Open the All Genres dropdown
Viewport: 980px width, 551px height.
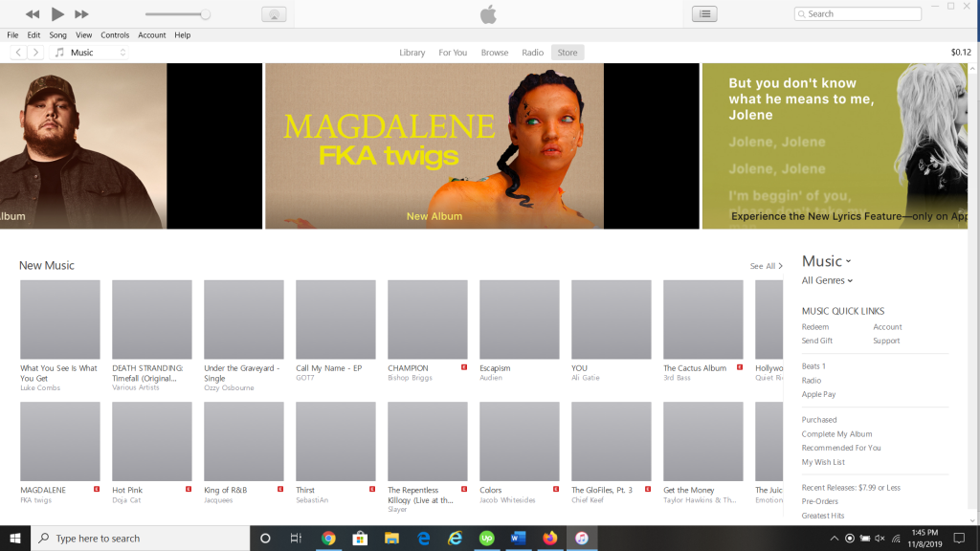pyautogui.click(x=827, y=280)
